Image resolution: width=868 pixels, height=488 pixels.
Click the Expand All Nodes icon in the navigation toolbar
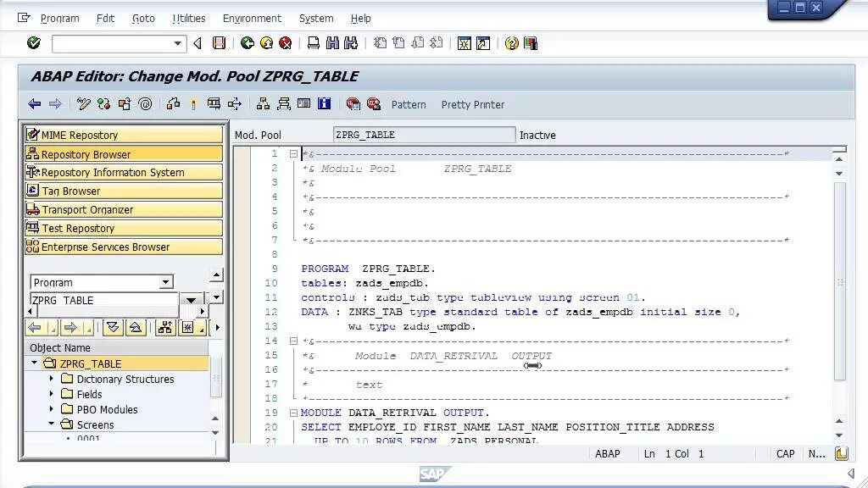pos(113,328)
